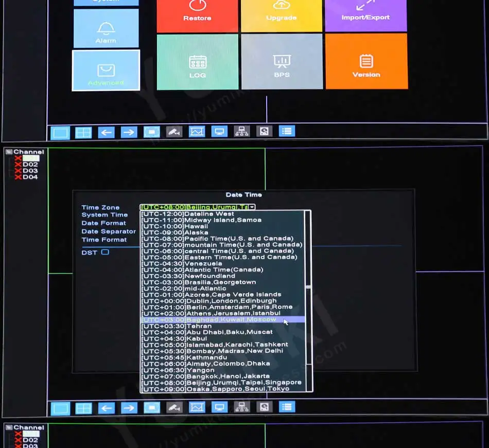The width and height of the screenshot is (489, 448).
Task: Open the LOG tile
Action: (x=198, y=62)
